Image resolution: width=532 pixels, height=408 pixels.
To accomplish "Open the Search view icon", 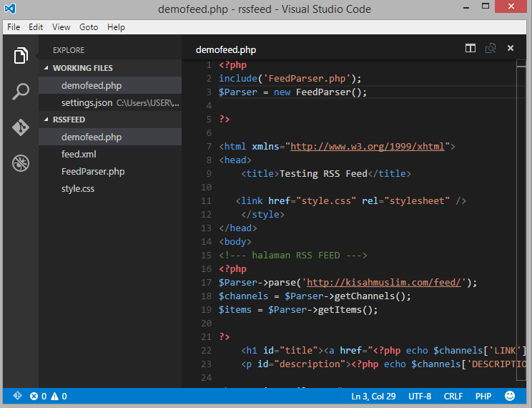I will (21, 92).
